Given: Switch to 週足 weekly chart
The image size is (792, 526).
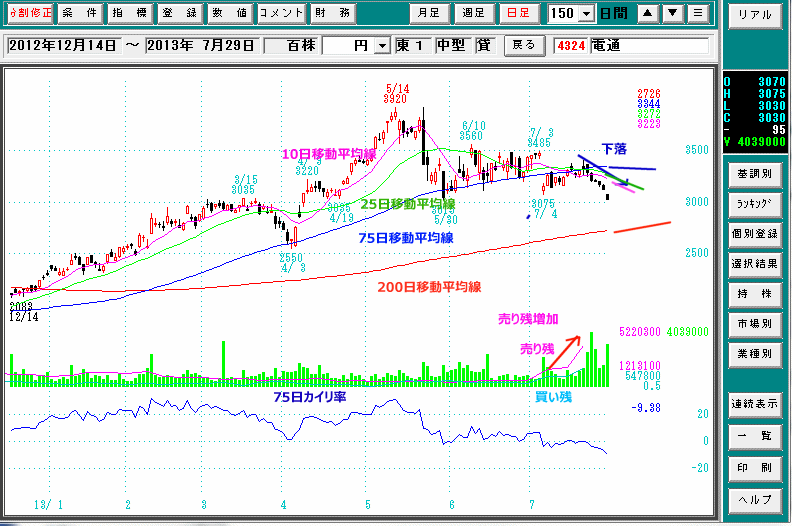Looking at the screenshot, I should pyautogui.click(x=473, y=13).
